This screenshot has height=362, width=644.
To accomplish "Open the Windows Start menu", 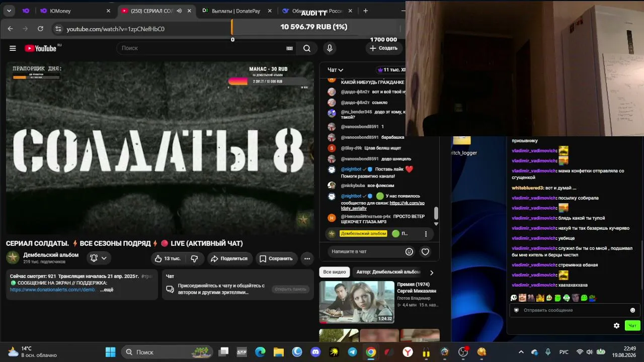I will pyautogui.click(x=110, y=352).
